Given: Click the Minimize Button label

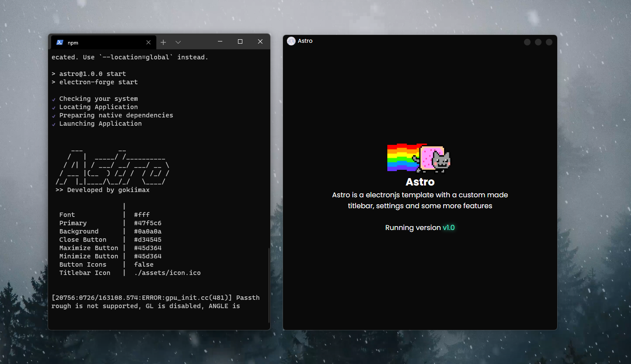Looking at the screenshot, I should coord(89,256).
